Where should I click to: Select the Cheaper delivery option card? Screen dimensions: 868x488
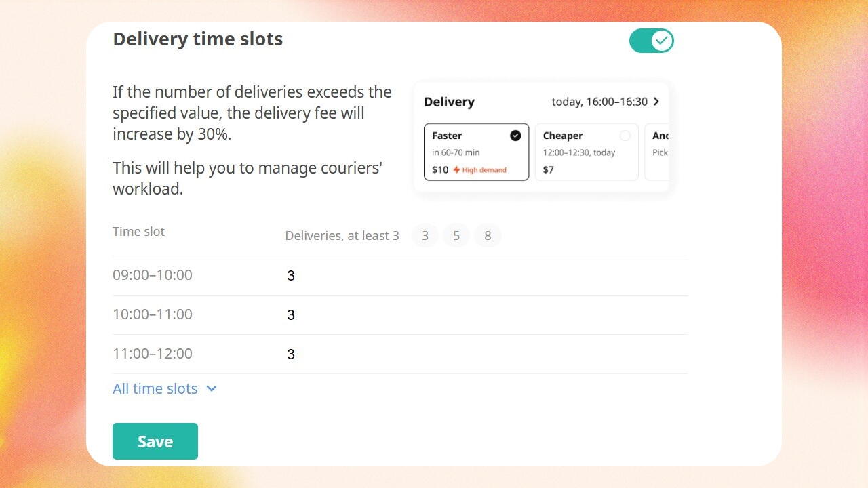pyautogui.click(x=587, y=152)
